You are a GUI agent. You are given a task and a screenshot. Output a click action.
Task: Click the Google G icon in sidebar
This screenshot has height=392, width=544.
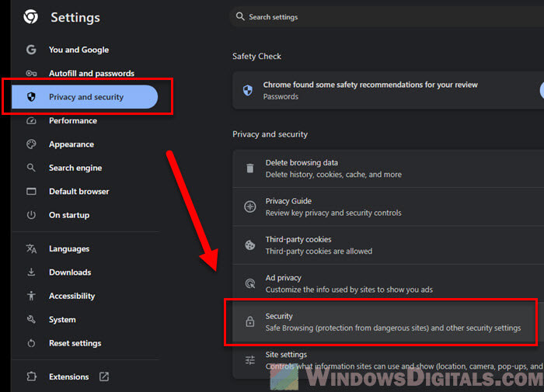coord(31,50)
